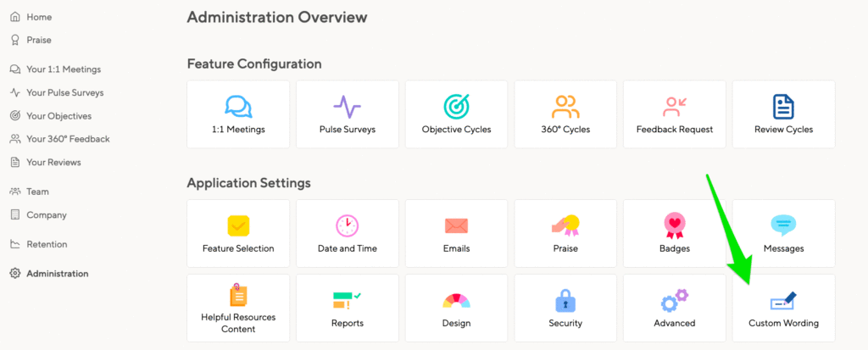Open the Security padlock icon

coord(565,300)
